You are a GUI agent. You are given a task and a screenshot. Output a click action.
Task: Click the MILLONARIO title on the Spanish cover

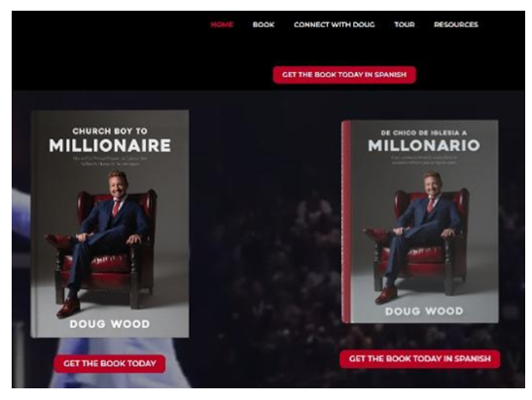click(424, 146)
